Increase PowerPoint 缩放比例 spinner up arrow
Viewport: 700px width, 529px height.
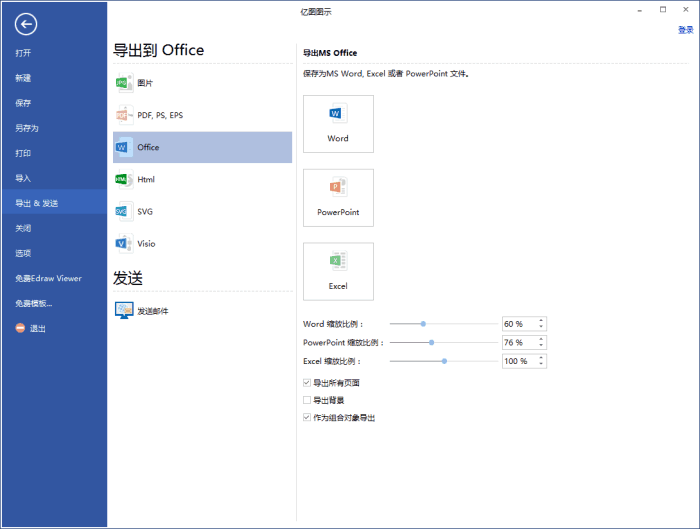pyautogui.click(x=541, y=339)
